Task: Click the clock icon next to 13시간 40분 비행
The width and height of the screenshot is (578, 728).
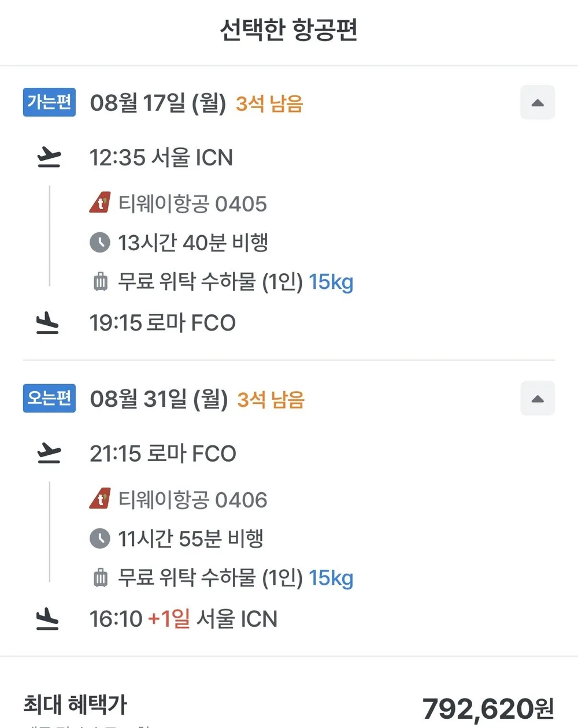Action: (x=100, y=243)
